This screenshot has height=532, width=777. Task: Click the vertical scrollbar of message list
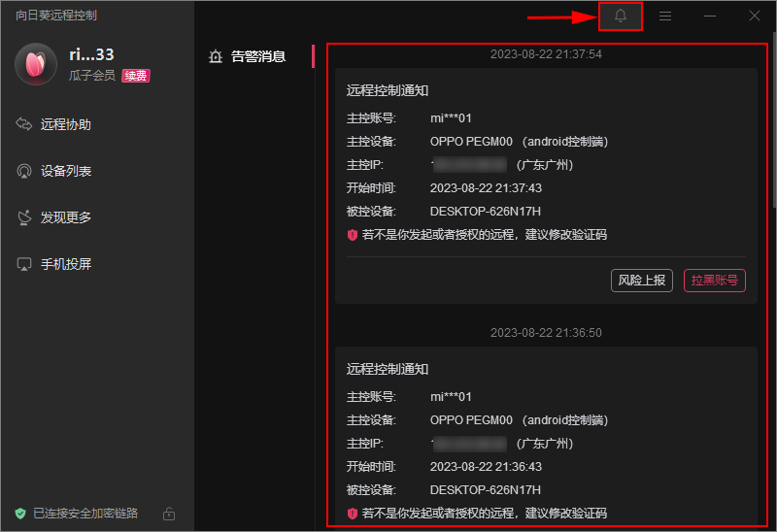pyautogui.click(x=773, y=126)
